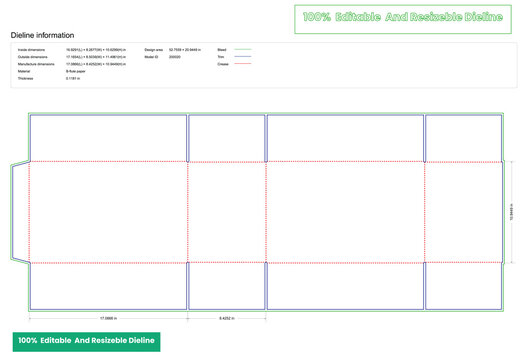Click the "Model ID" label
Screen dimensions: 528x360
(x=151, y=57)
